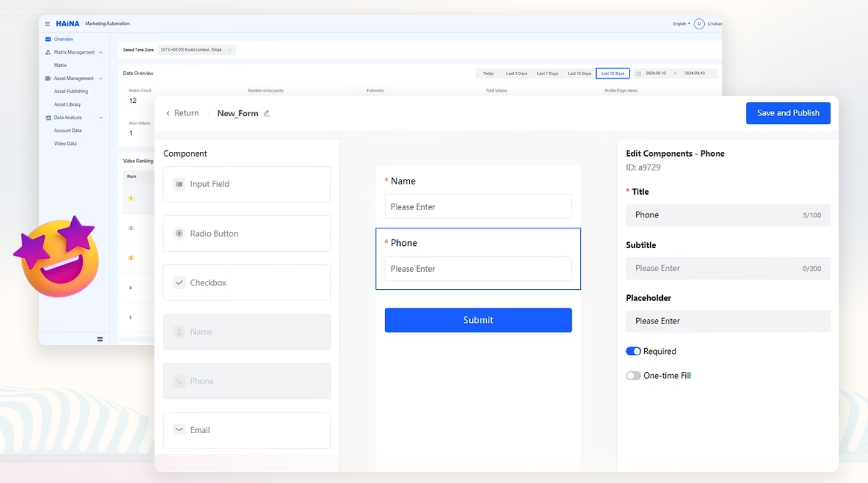
Task: Open the English language dropdown
Action: pos(681,24)
